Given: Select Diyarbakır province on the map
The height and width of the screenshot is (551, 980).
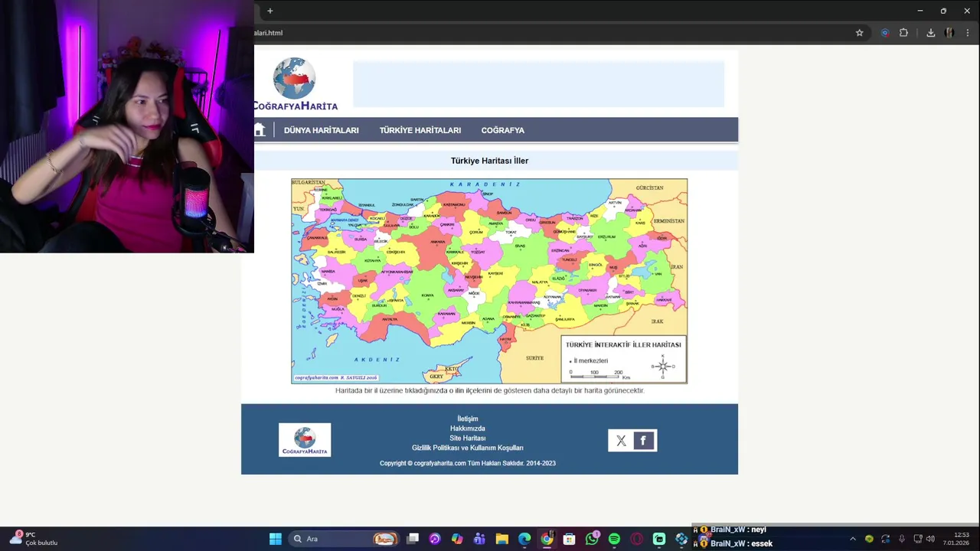Looking at the screenshot, I should point(587,290).
